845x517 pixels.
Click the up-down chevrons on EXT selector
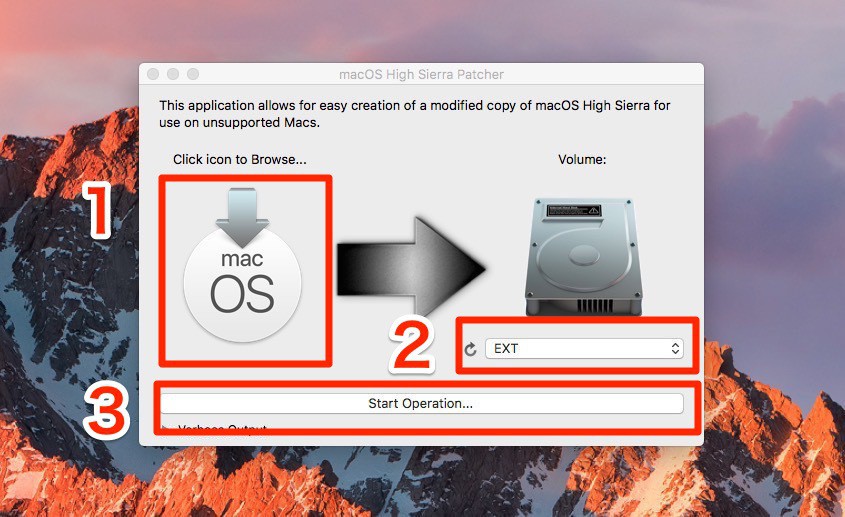coord(675,349)
